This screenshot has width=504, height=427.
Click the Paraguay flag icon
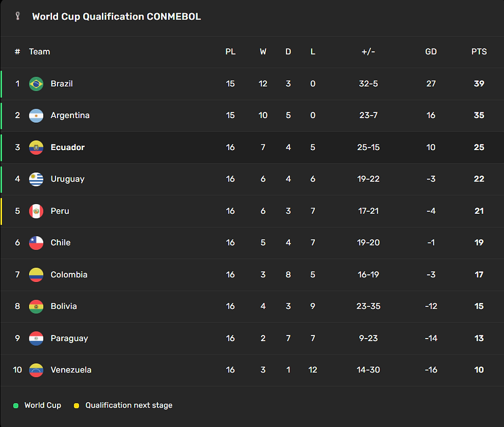36,339
